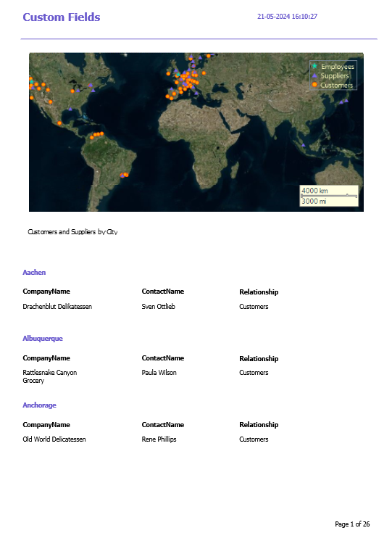392x541 pixels.
Task: Click Relationship header under Anchorage
Action: (259, 425)
